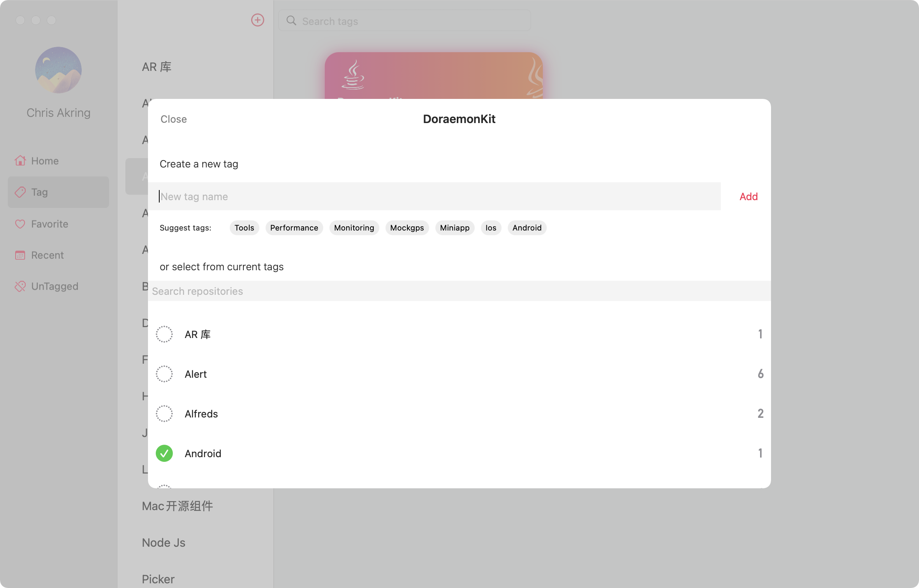
Task: Select Mac开源组件 in tag list
Action: coord(177,506)
